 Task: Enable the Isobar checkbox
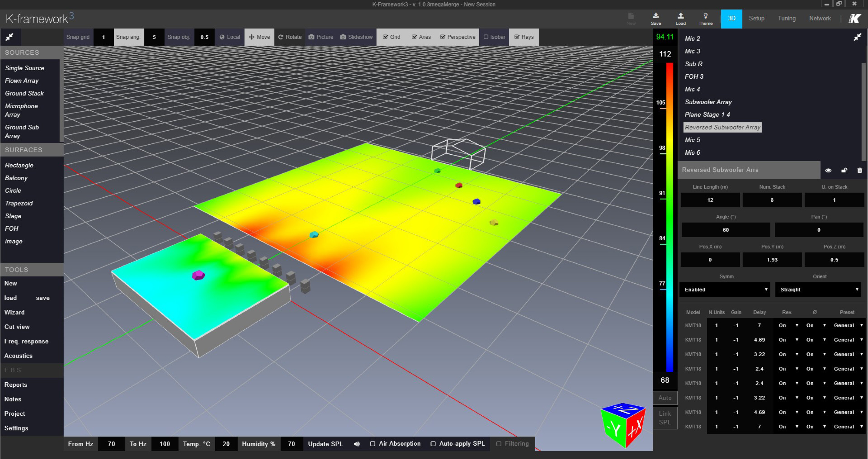(x=486, y=37)
